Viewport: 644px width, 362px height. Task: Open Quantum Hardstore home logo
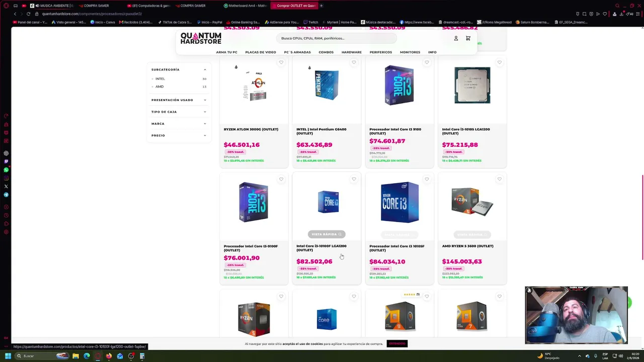[201, 38]
